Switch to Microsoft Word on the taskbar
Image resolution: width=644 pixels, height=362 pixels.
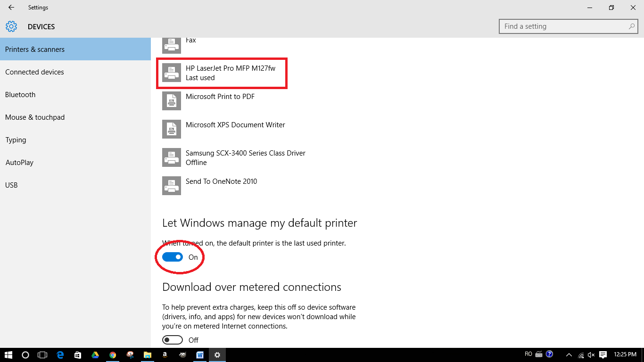click(199, 355)
